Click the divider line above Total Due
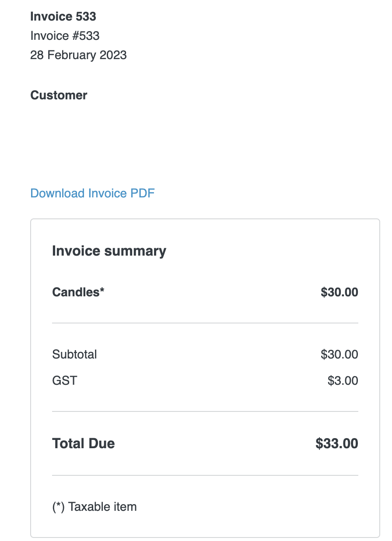 205,411
